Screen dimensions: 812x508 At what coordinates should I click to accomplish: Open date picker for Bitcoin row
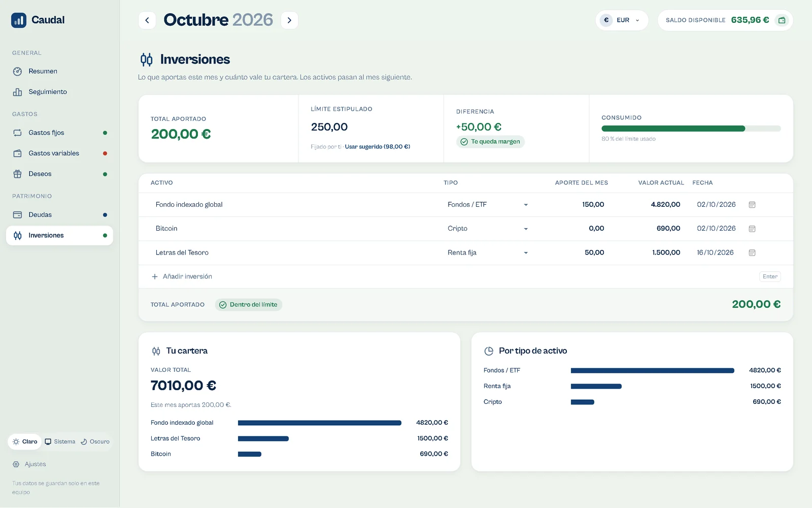point(752,229)
